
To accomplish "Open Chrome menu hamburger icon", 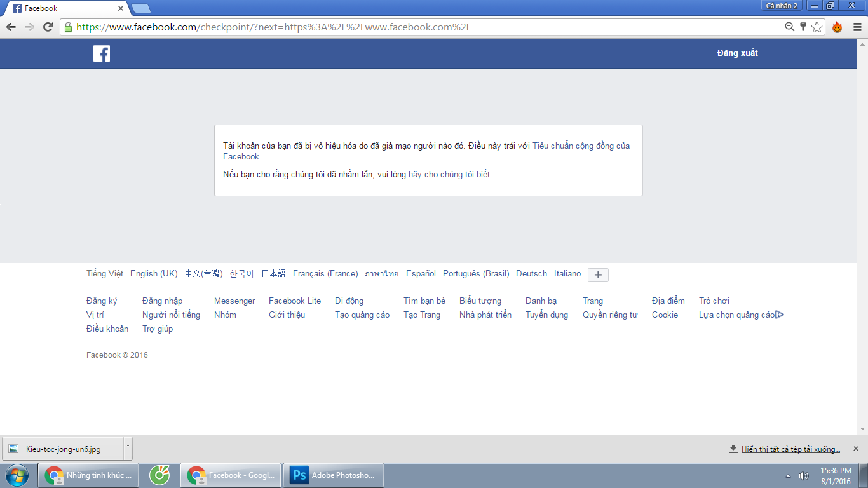I will [x=857, y=27].
